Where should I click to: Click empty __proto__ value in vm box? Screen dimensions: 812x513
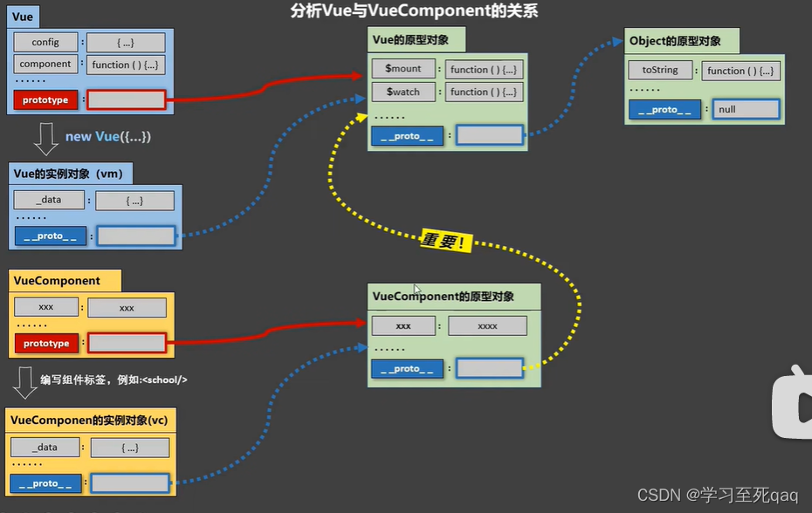click(x=136, y=236)
